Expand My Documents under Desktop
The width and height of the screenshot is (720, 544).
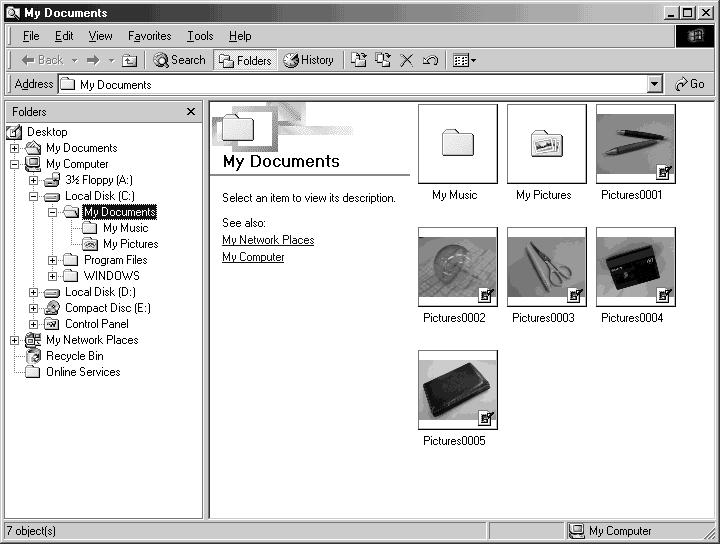pos(14,148)
